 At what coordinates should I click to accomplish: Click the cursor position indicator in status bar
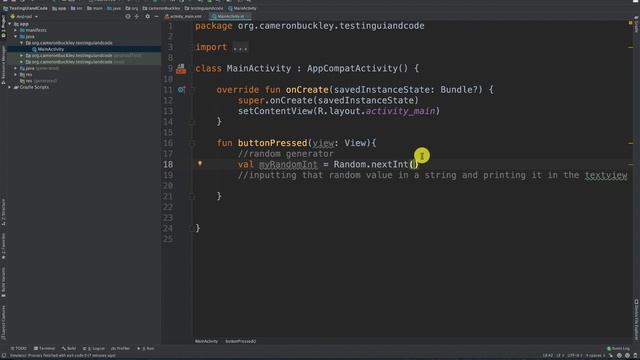(548, 356)
